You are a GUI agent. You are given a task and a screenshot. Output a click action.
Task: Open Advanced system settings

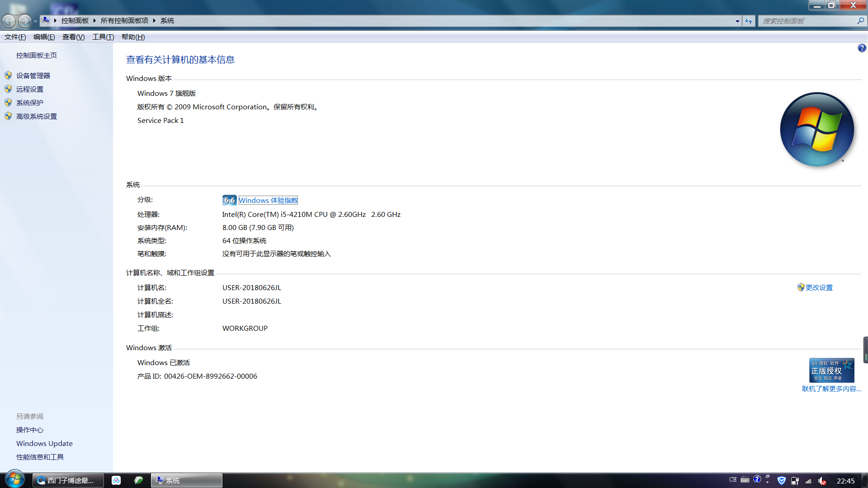click(x=37, y=116)
